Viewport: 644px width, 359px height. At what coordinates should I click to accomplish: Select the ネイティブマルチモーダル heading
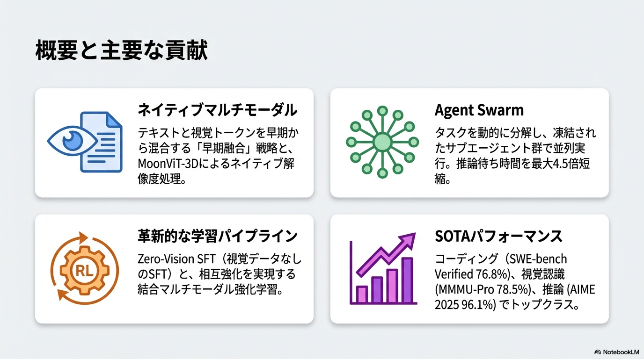click(x=217, y=110)
